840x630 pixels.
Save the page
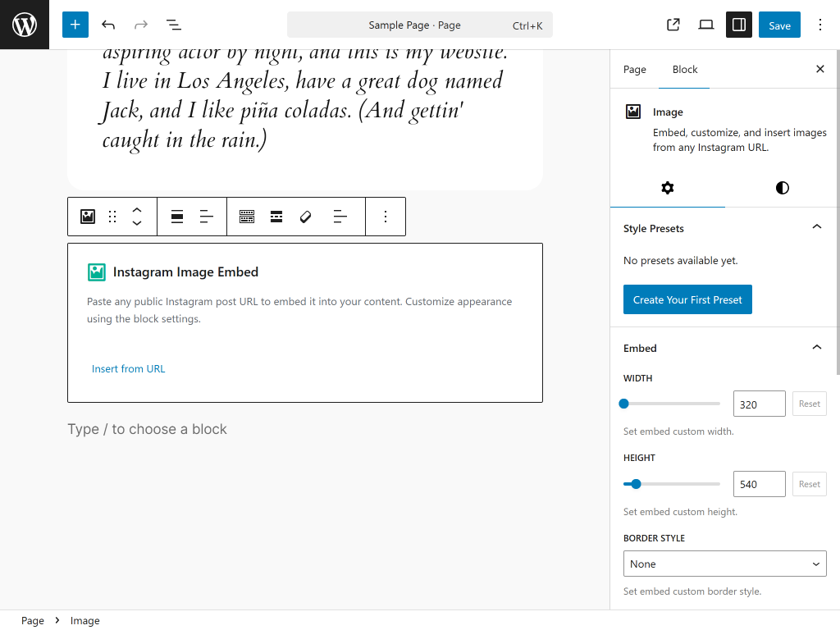click(779, 25)
